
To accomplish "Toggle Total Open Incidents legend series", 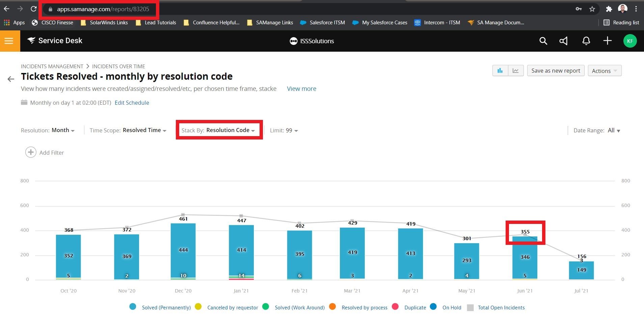I will tap(496, 307).
